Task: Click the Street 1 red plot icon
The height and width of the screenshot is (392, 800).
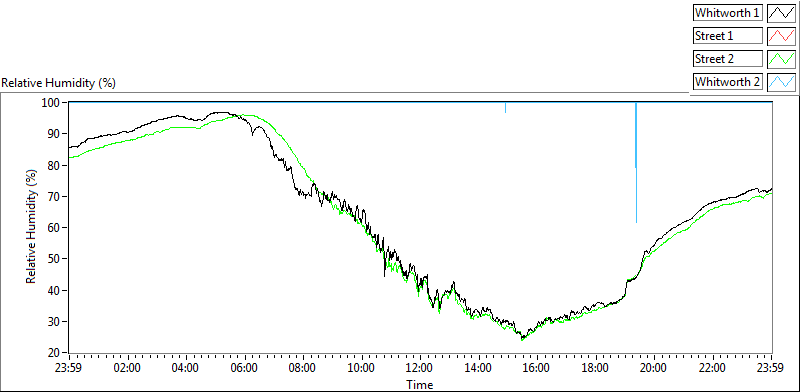Action: (781, 36)
